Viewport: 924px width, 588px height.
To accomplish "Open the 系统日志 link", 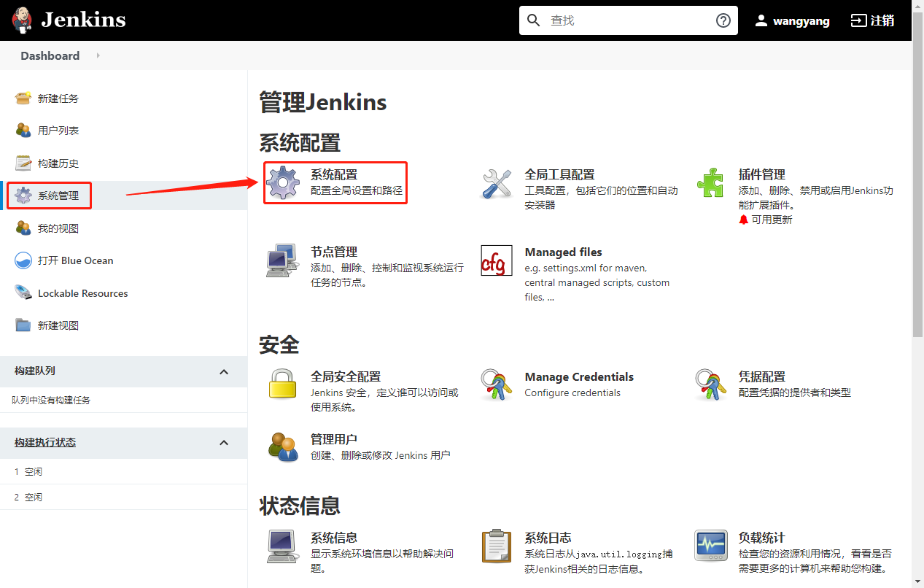I will [x=548, y=538].
